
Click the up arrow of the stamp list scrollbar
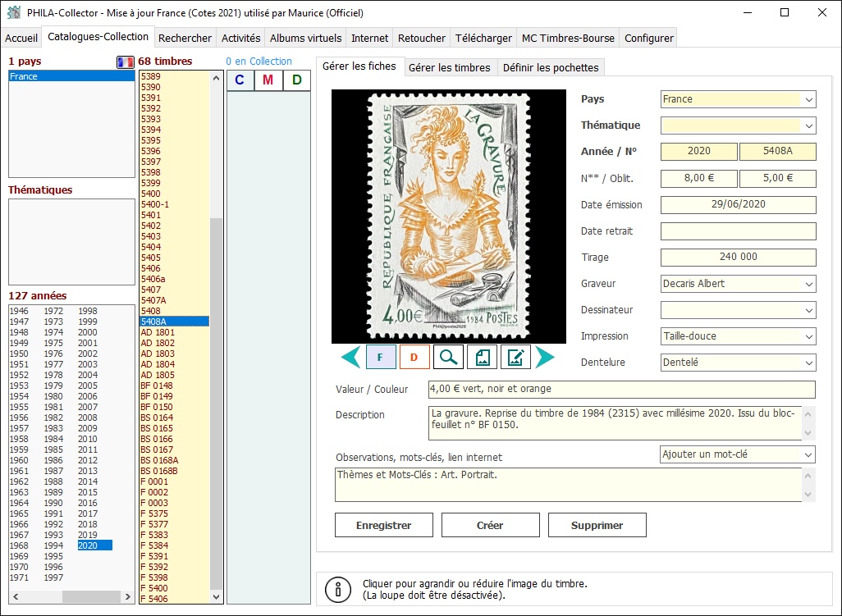click(216, 78)
